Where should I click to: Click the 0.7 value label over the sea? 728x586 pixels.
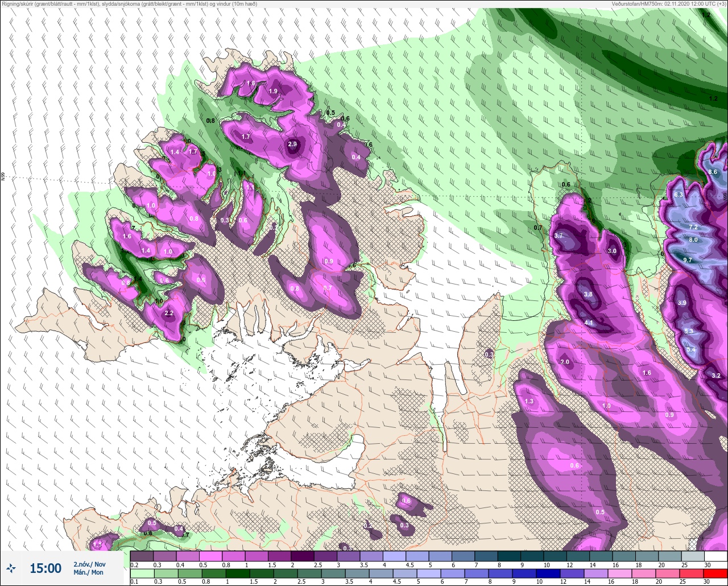point(538,228)
